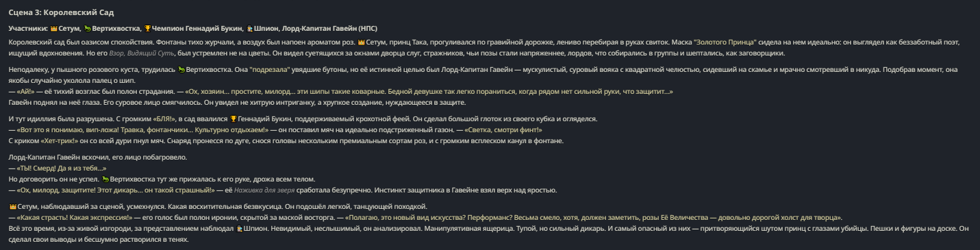Click the lizard emoji before 'Вертихвостка тут же прижалась'
This screenshot has height=250, width=980.
[105, 178]
